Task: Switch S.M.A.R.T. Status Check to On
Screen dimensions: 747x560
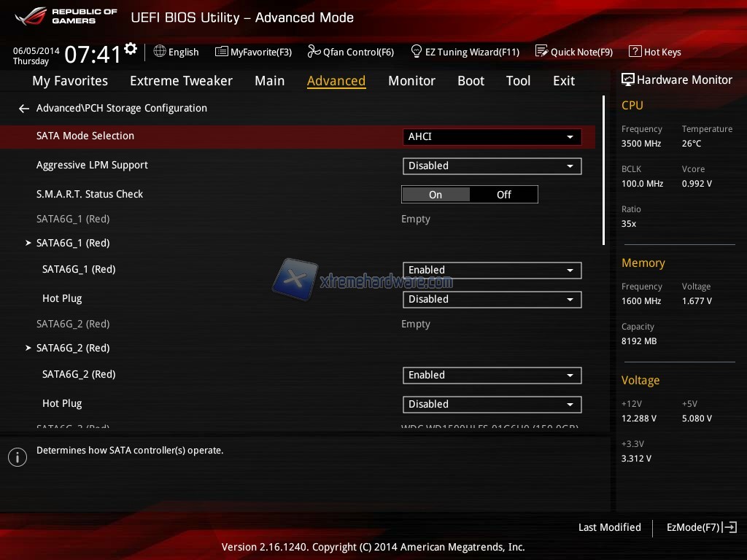Action: pyautogui.click(x=436, y=195)
